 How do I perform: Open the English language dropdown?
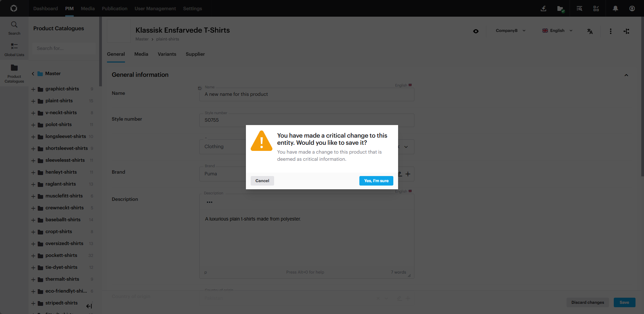click(x=557, y=31)
